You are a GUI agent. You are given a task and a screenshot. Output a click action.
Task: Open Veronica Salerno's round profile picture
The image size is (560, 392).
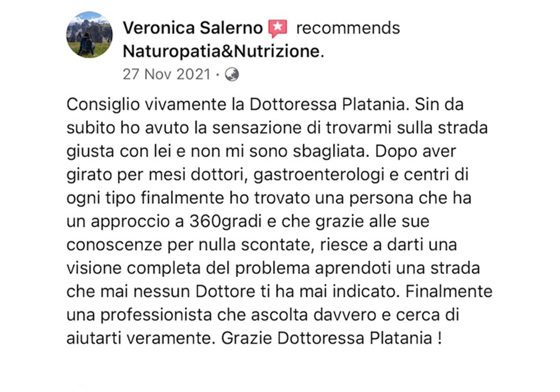click(89, 35)
